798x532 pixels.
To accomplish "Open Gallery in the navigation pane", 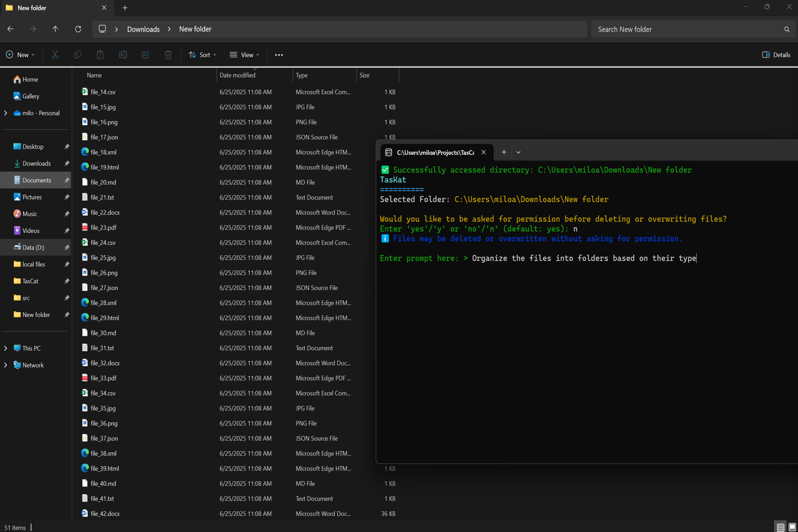I will tap(31, 96).
